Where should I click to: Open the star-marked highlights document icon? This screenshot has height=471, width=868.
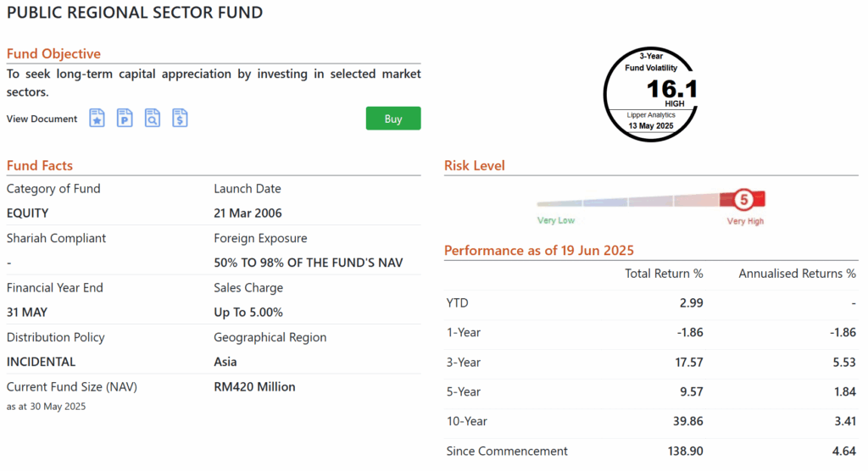pyautogui.click(x=97, y=119)
